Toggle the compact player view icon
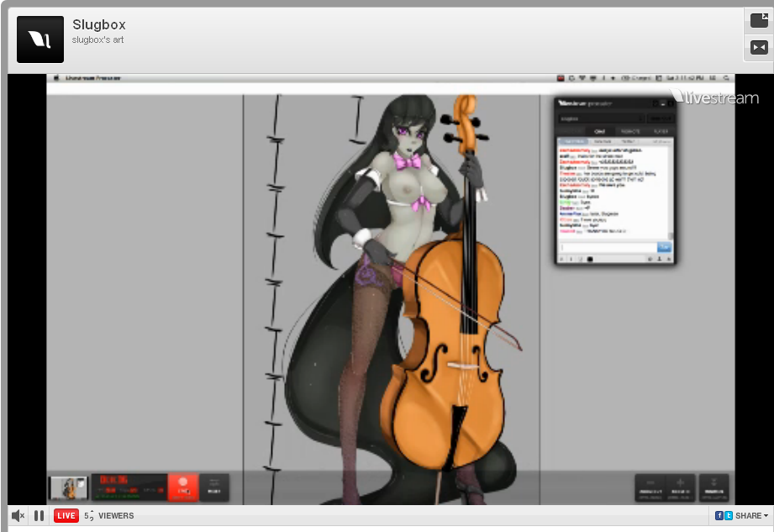 (x=759, y=47)
